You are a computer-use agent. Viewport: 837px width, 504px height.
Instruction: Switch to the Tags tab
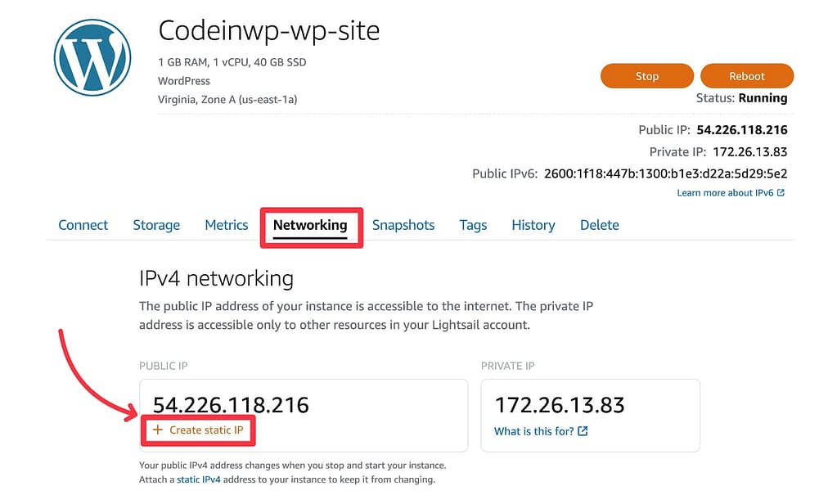coord(472,225)
